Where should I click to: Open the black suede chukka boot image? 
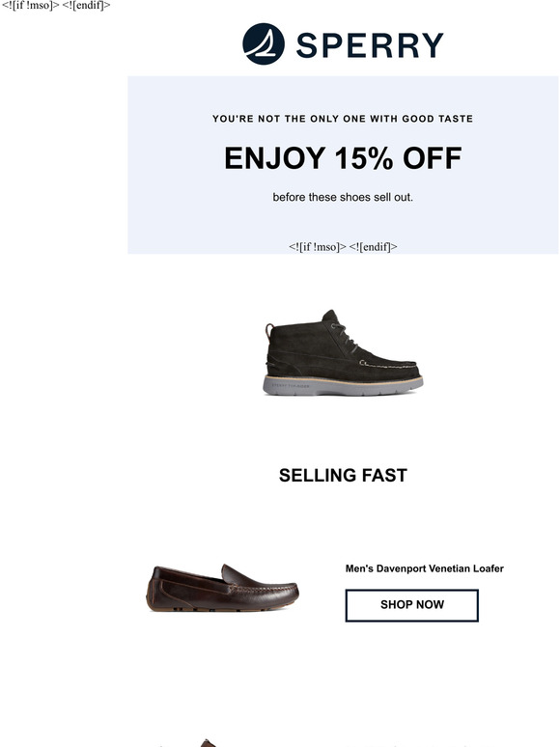[x=343, y=352]
